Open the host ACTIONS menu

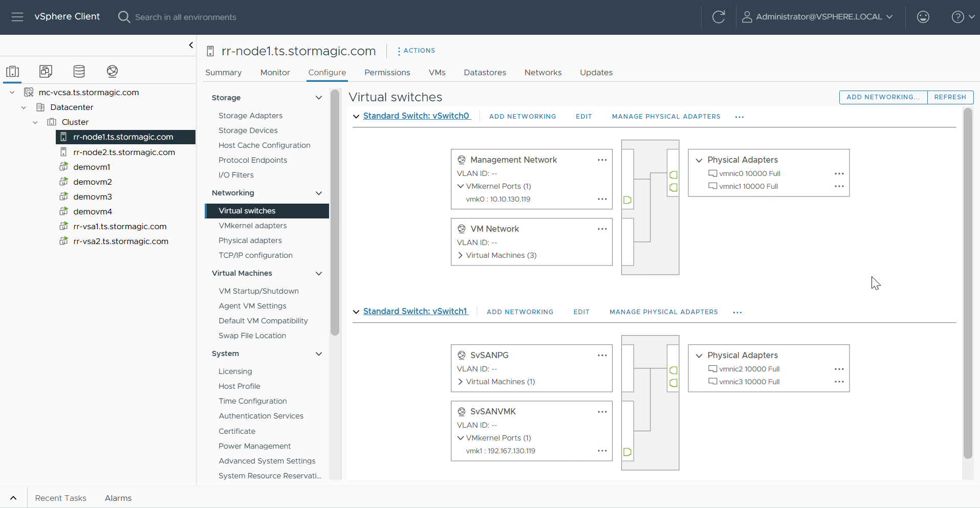point(416,51)
